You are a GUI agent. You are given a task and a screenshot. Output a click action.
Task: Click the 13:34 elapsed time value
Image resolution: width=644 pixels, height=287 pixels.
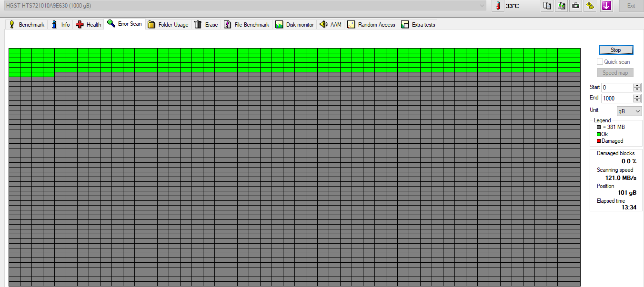tap(629, 208)
